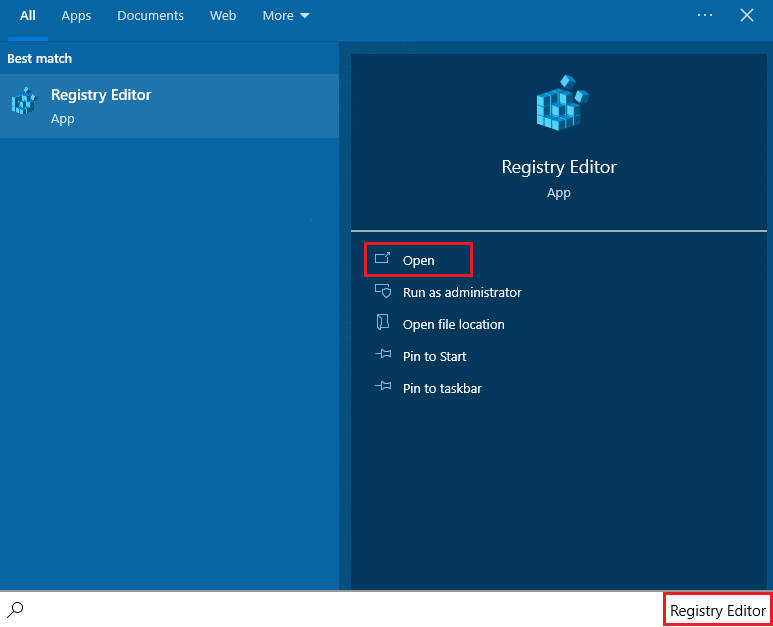Click the Registry Editor title in preview pane

[559, 167]
